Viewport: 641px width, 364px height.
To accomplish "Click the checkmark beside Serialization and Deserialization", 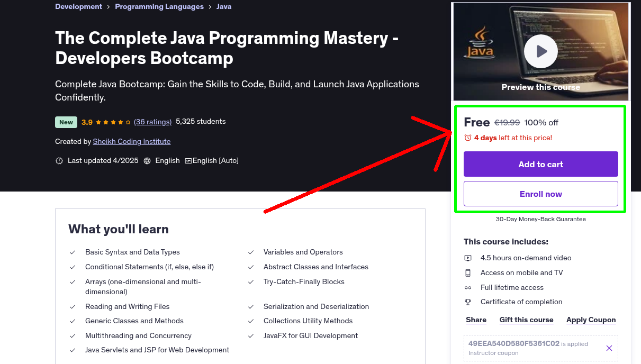I will [251, 307].
